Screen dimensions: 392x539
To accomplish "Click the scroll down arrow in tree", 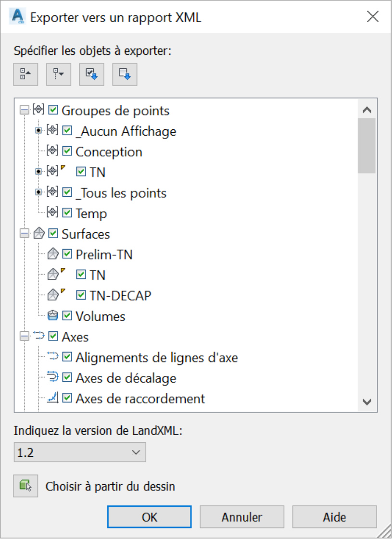I will (x=367, y=401).
